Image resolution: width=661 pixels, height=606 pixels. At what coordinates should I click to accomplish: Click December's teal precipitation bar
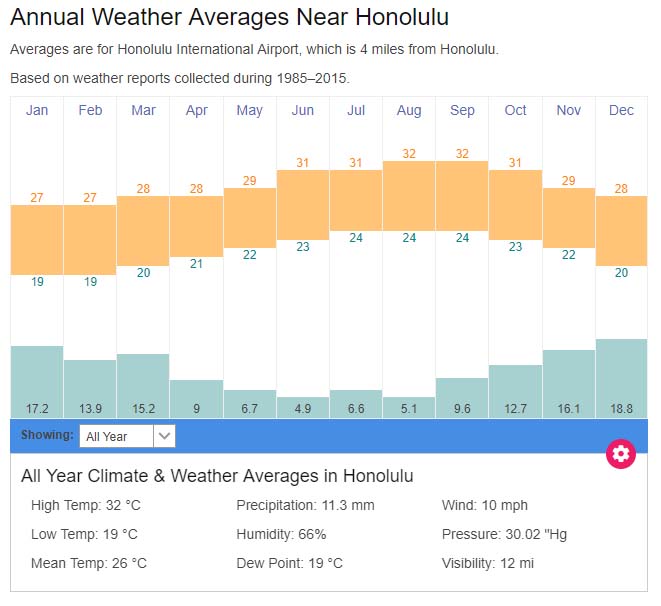(621, 375)
